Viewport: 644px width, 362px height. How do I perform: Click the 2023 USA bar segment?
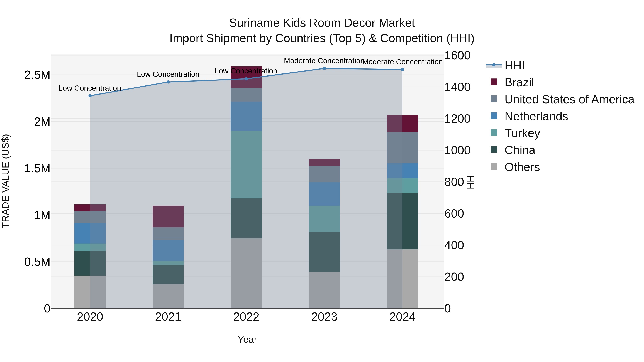click(324, 174)
